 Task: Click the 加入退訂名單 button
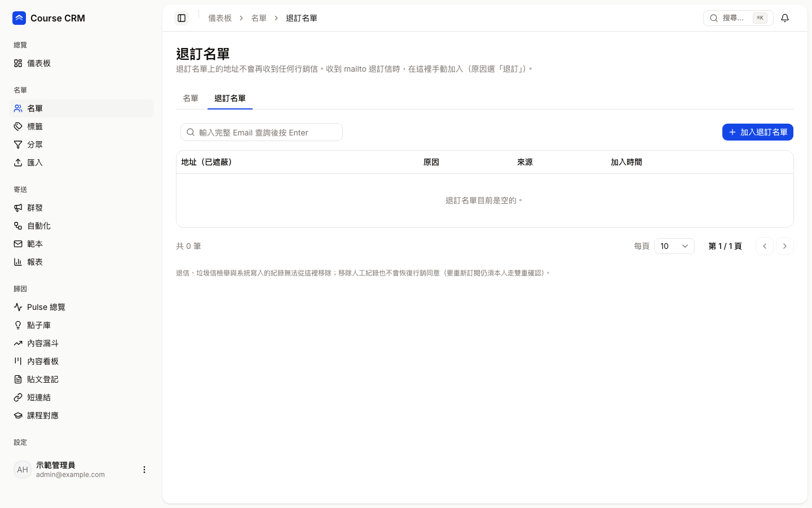click(x=758, y=132)
